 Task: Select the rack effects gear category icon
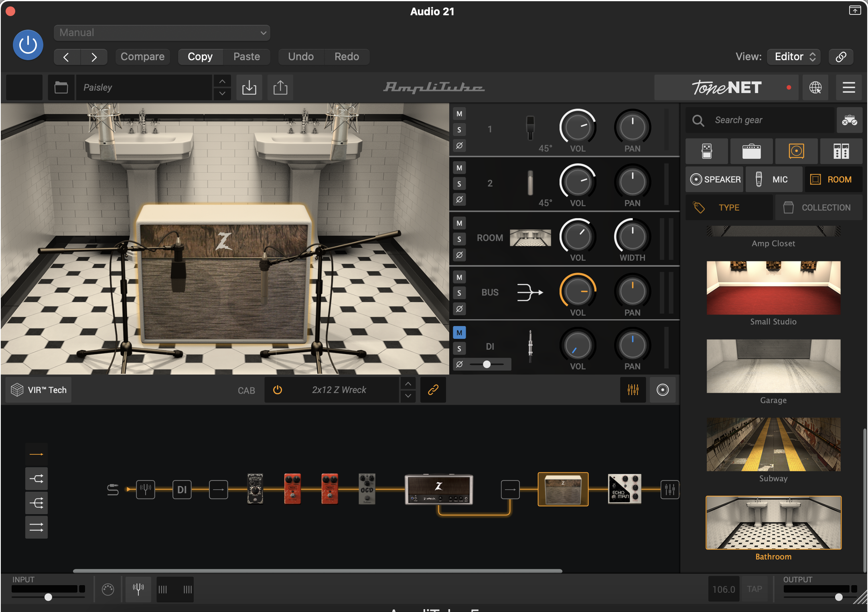point(841,151)
